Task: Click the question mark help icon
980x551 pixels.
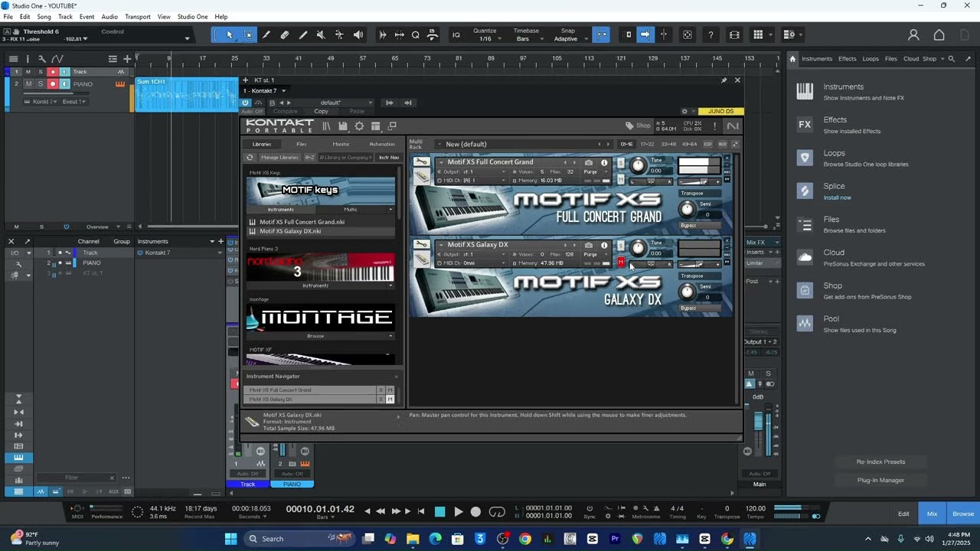Action: tap(710, 34)
